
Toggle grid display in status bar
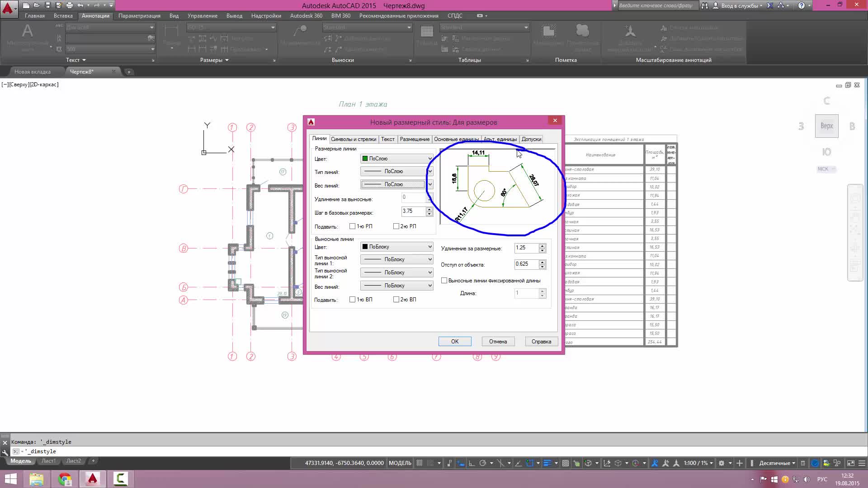[x=420, y=463]
